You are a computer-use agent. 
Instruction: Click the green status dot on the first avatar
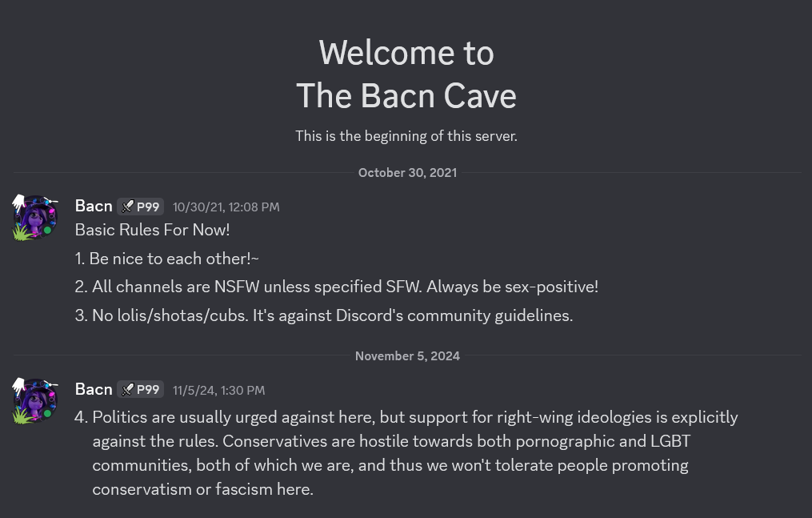pos(48,230)
